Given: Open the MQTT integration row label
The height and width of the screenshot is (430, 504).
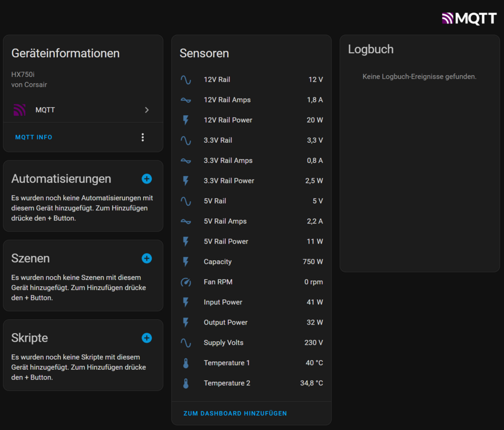Looking at the screenshot, I should pyautogui.click(x=45, y=110).
